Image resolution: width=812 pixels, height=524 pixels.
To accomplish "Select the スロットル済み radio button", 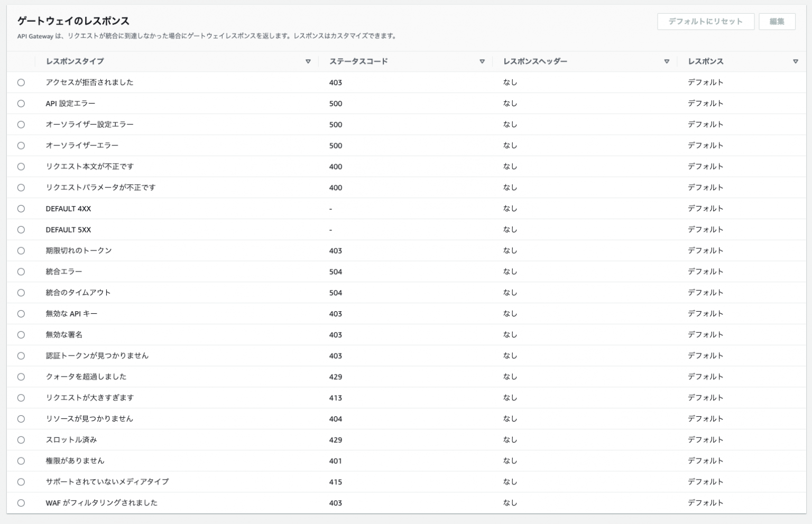I will (x=21, y=440).
